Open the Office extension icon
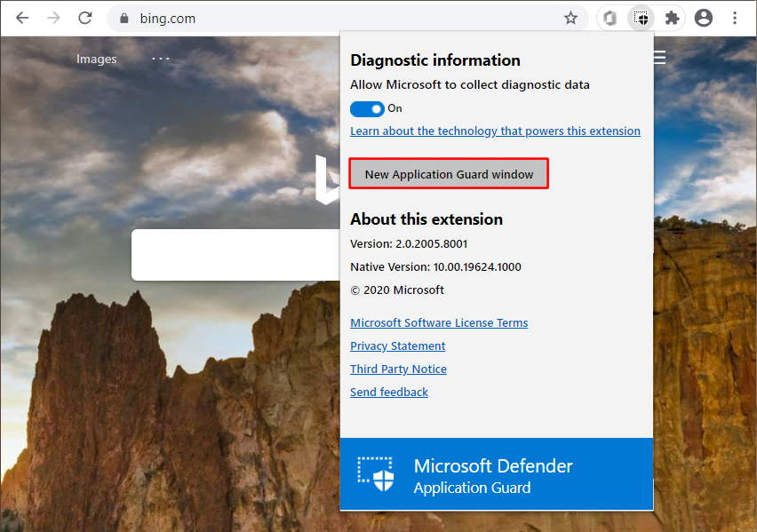Viewport: 757px width, 532px height. click(x=609, y=18)
